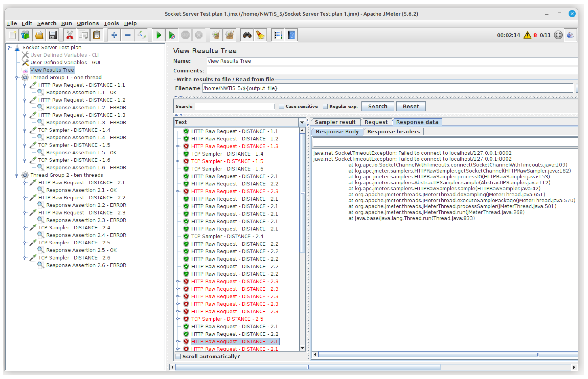Open the Text renderer dropdown
Screen dimensions: 588x379
click(x=302, y=122)
